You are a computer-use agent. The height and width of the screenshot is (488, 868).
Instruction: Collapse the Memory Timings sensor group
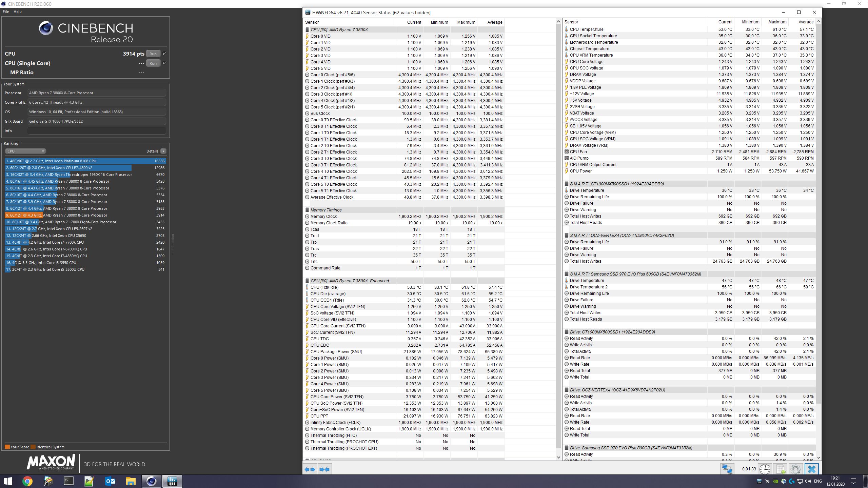tap(307, 210)
